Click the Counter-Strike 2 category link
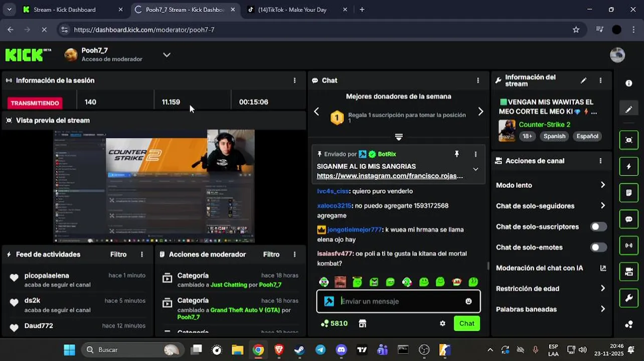Screen dimensions: 644x361 pos(544,124)
